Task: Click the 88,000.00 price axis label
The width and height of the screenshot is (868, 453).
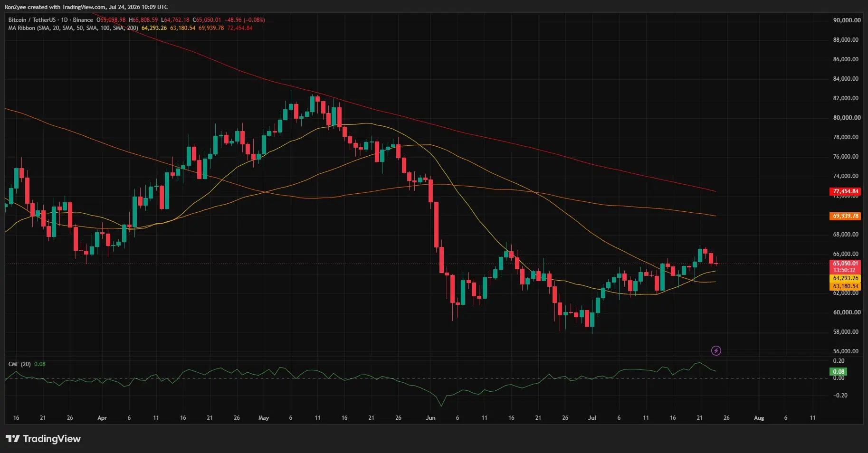Action: click(x=846, y=40)
